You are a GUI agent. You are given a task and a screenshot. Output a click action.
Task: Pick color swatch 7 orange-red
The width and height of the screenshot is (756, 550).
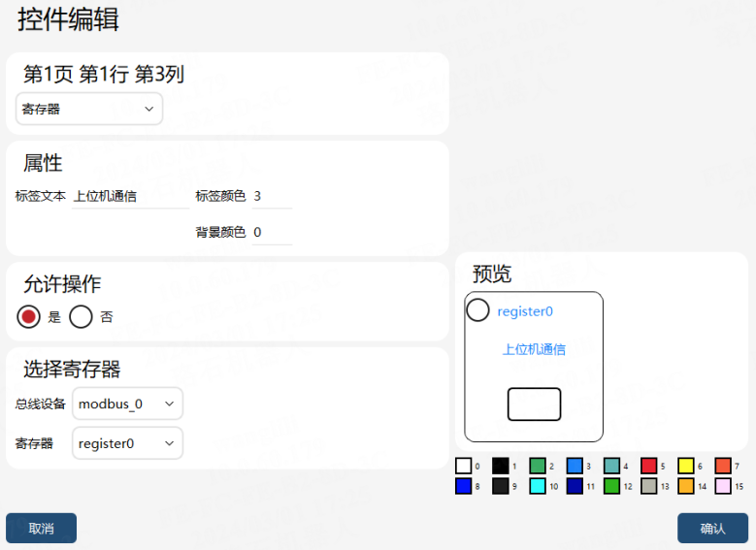pyautogui.click(x=723, y=467)
